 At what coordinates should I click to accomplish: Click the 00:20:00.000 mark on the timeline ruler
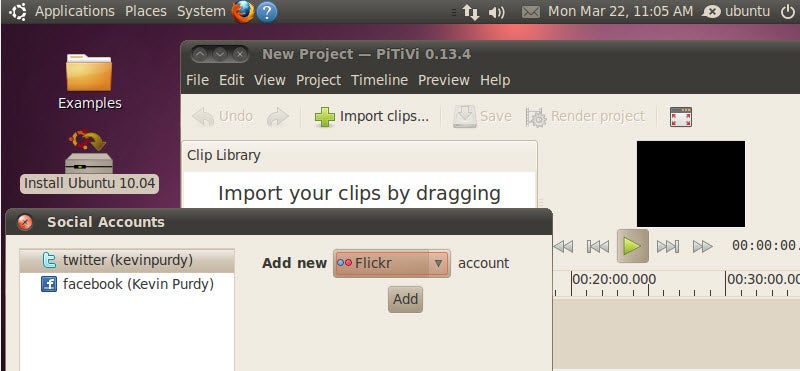pyautogui.click(x=614, y=280)
